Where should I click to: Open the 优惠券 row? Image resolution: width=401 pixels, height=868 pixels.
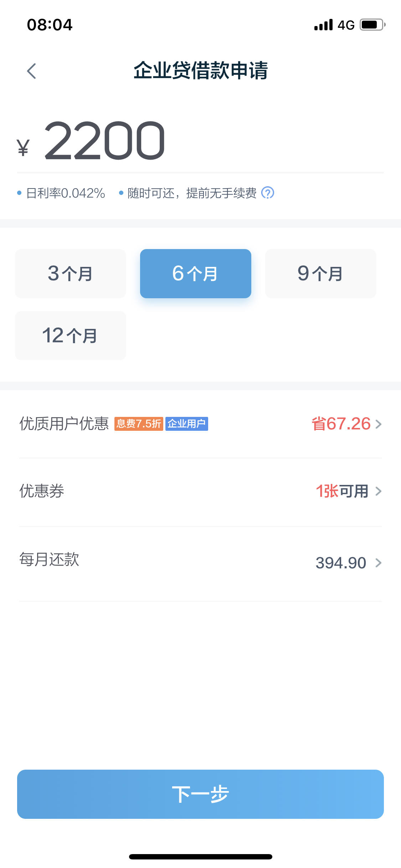pyautogui.click(x=200, y=492)
